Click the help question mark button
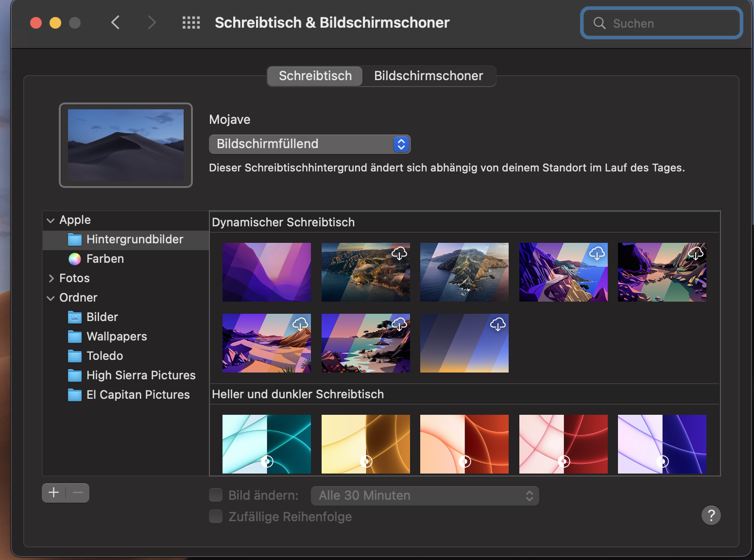This screenshot has height=560, width=754. coord(711,515)
